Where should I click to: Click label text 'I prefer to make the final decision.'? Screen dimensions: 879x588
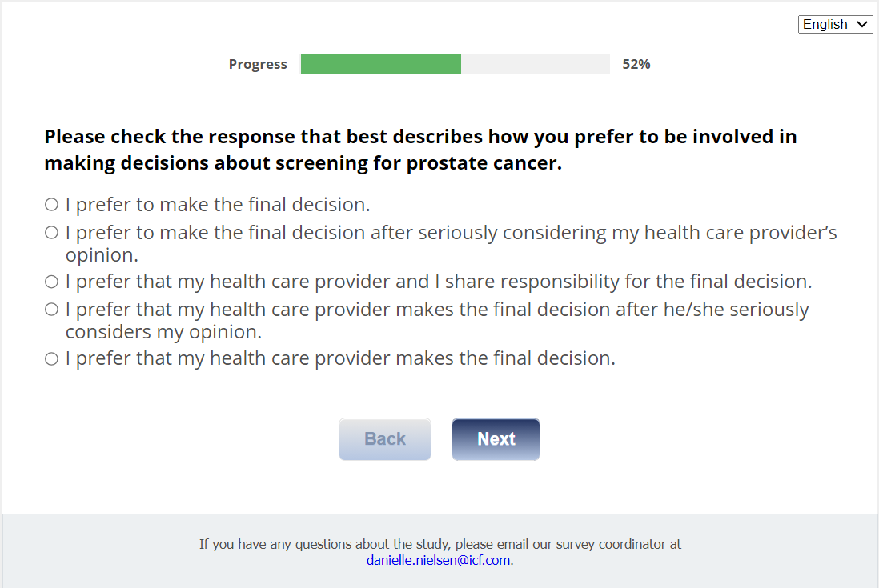(218, 205)
